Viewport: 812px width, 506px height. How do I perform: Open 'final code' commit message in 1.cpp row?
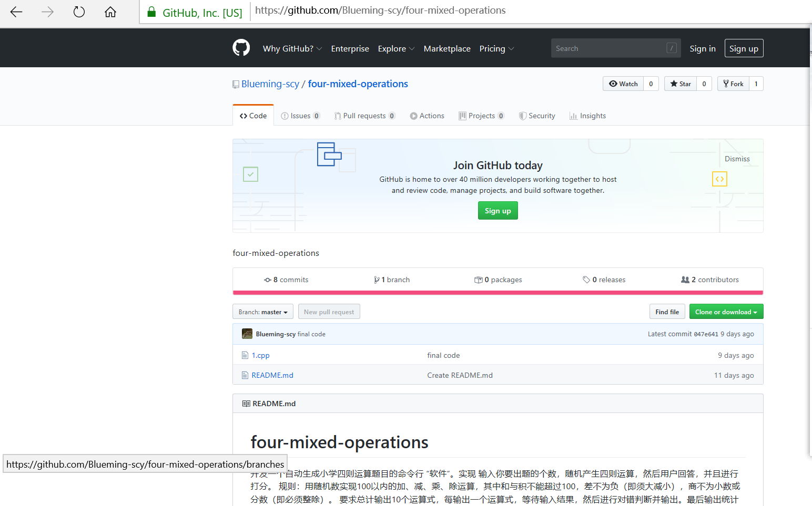(443, 355)
